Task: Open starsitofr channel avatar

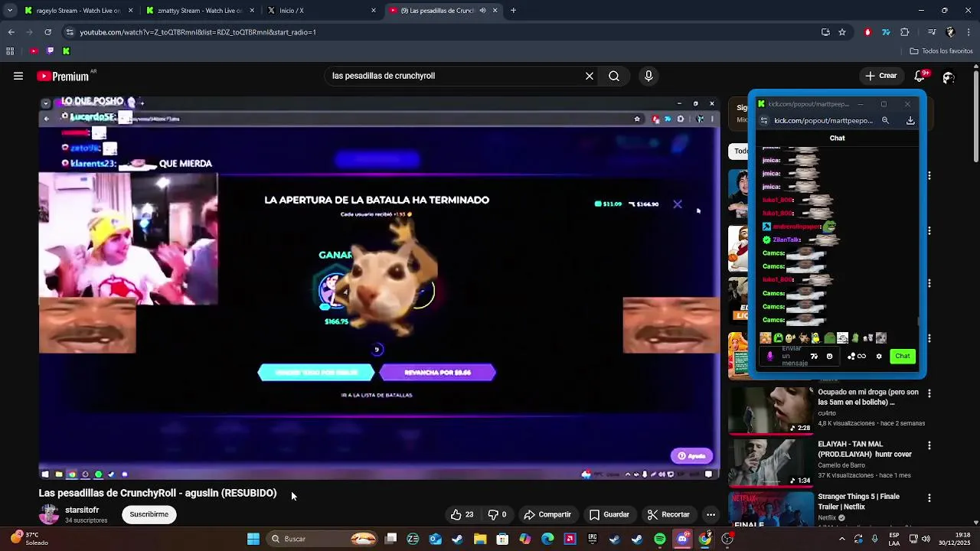Action: pos(49,514)
